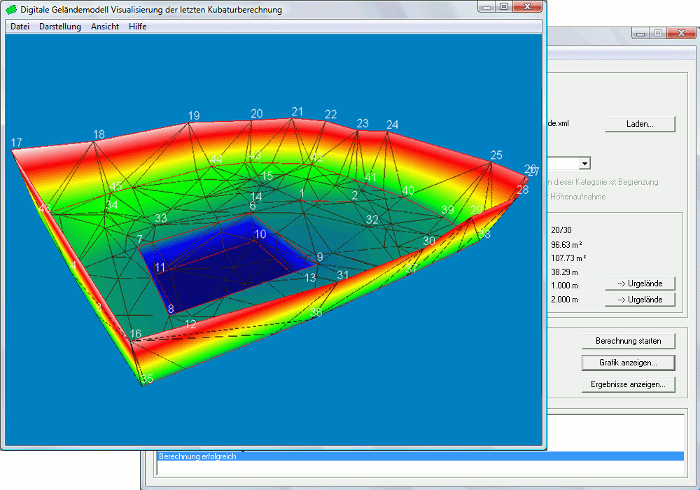Screen dimensions: 700x490
Task: Show results via Ergebnisse anzeigen...
Action: click(627, 384)
